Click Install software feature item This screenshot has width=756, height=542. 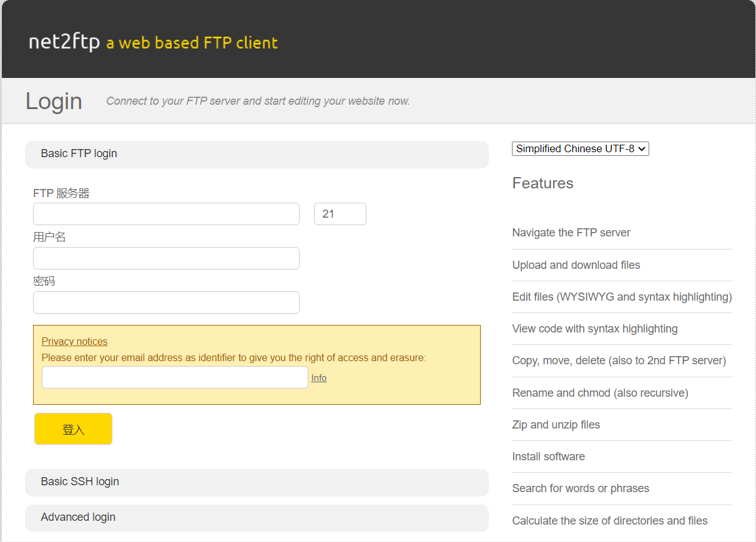pos(548,457)
